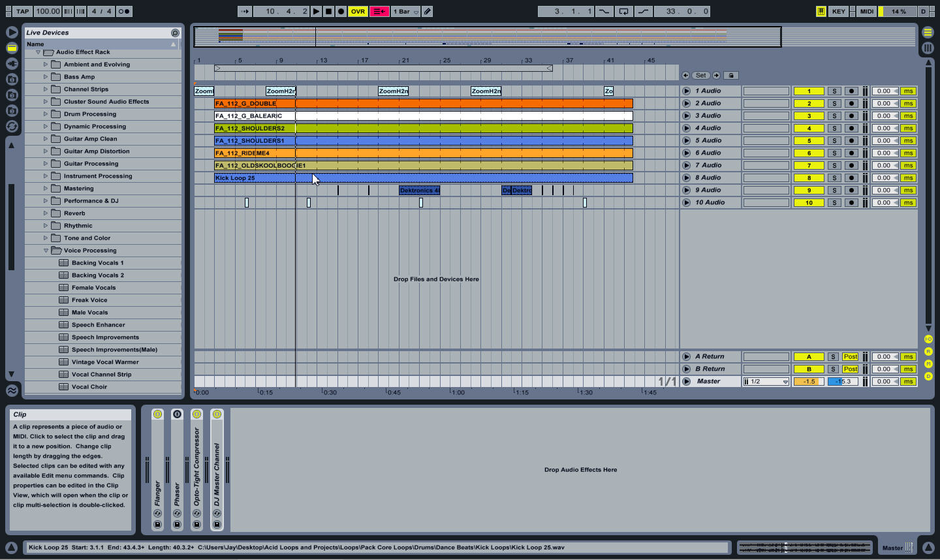Enable the Phaser device activator
This screenshot has height=560, width=940.
177,414
